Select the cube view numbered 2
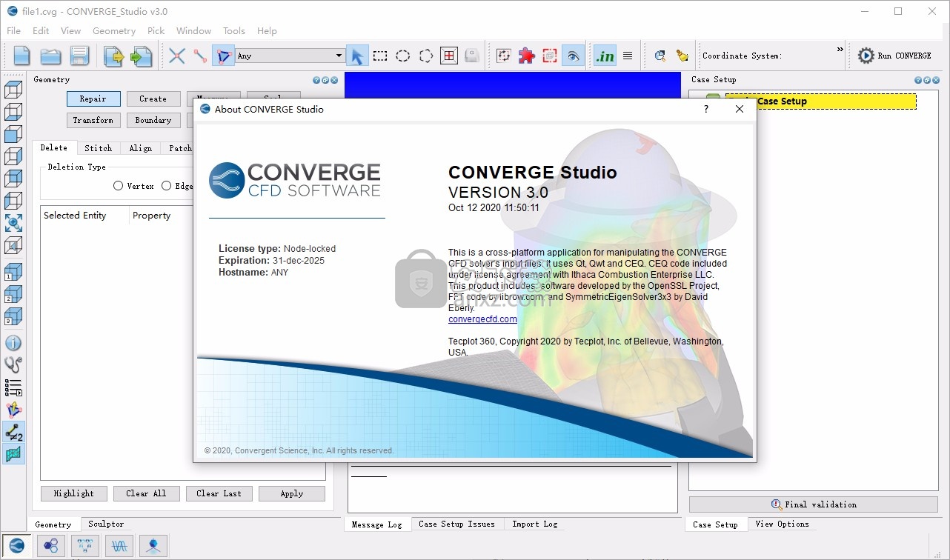Viewport: 950px width, 560px height. [13, 294]
